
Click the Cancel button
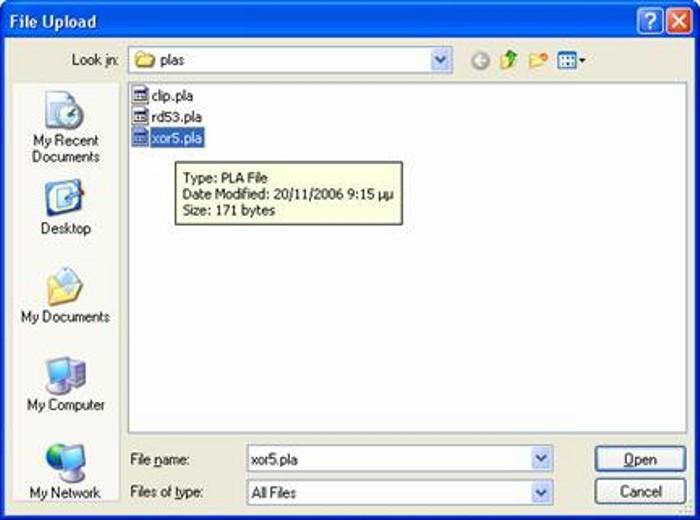640,492
